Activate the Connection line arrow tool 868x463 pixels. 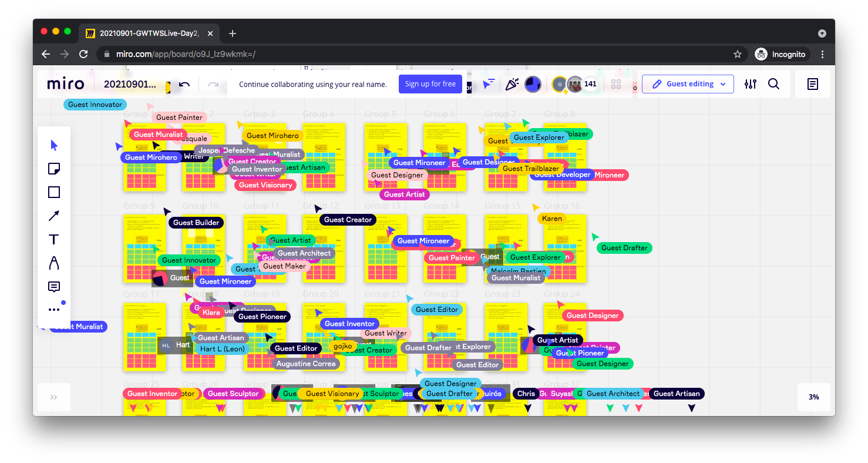coord(54,216)
